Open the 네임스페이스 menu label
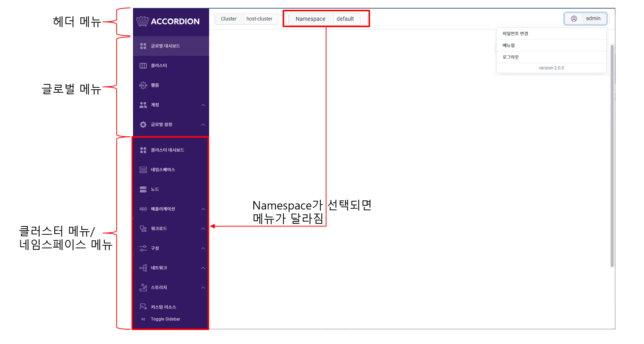The image size is (644, 344). click(x=163, y=170)
